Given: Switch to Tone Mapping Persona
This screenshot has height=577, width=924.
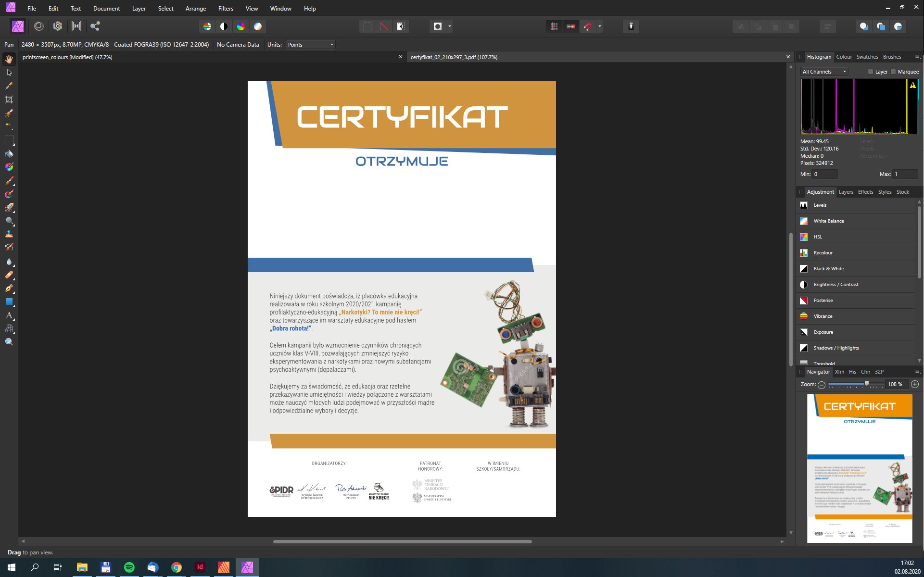Looking at the screenshot, I should 76,26.
